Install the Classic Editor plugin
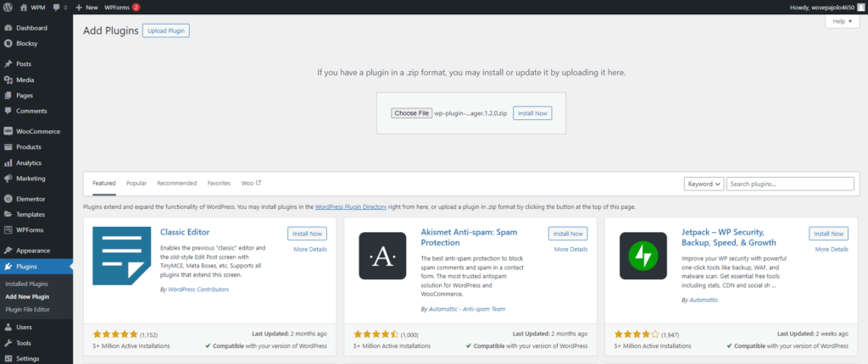The height and width of the screenshot is (364, 868). 307,234
